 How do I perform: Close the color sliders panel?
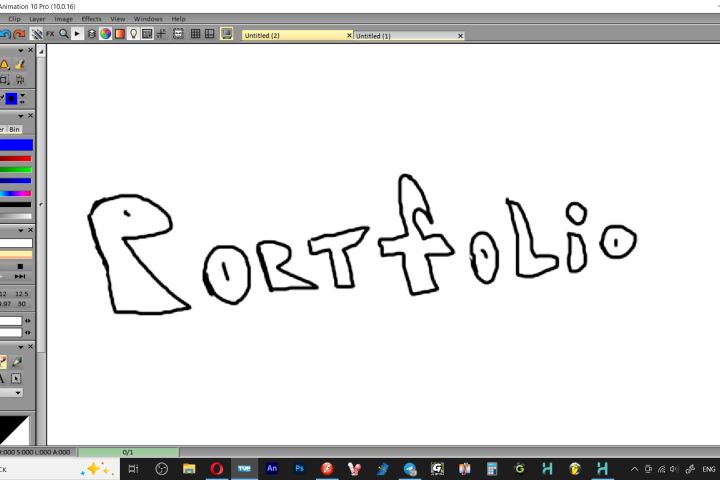[x=30, y=116]
